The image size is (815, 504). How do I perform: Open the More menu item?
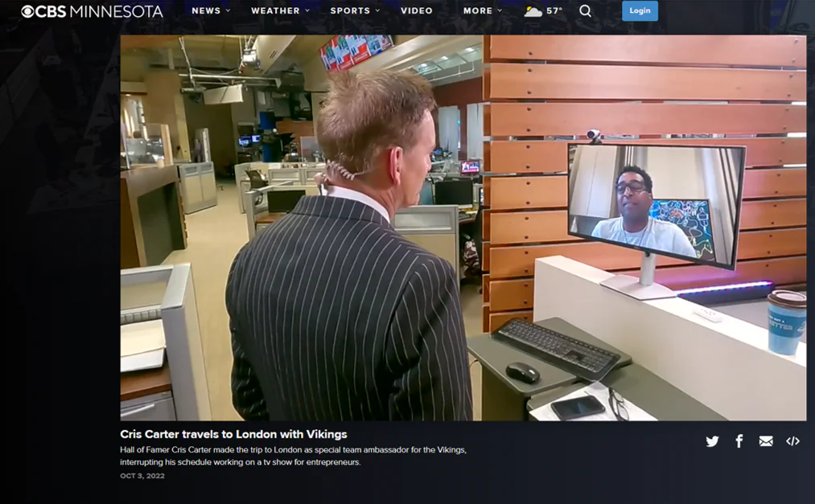pyautogui.click(x=478, y=11)
